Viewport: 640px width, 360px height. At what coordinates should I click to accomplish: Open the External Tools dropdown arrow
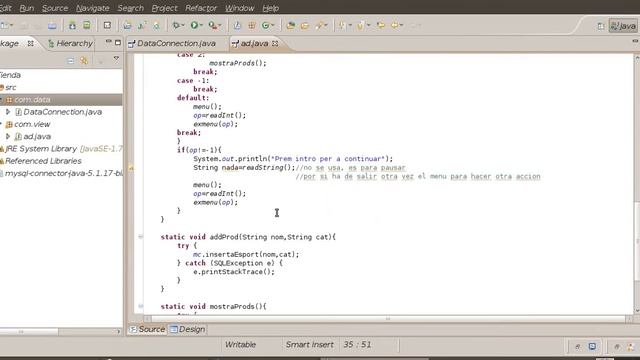point(220,25)
